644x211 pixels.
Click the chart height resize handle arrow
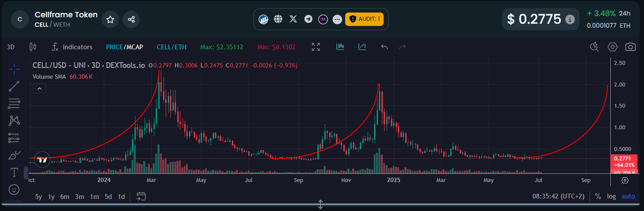(320, 205)
